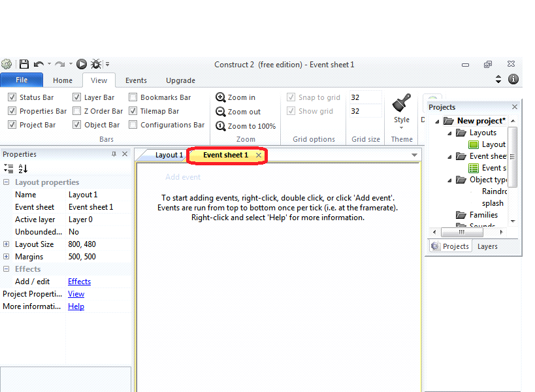Click the New project folder icon
535x392 pixels.
448,121
